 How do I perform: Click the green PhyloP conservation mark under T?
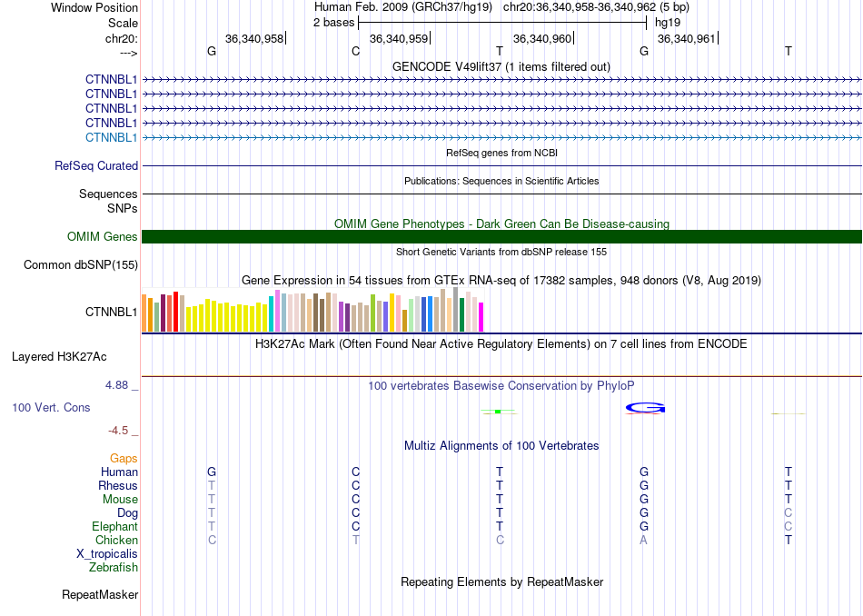pos(498,412)
